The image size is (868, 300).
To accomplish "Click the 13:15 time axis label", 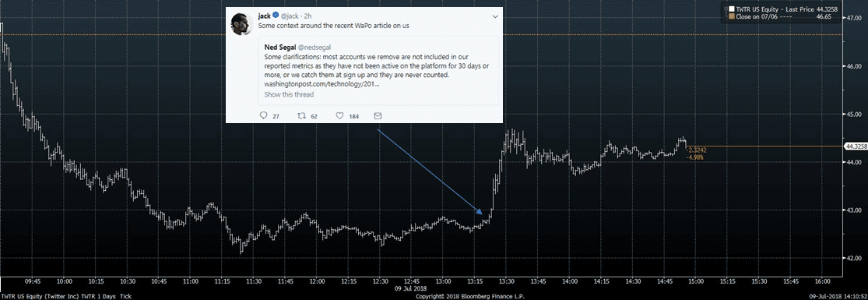I will 475,282.
